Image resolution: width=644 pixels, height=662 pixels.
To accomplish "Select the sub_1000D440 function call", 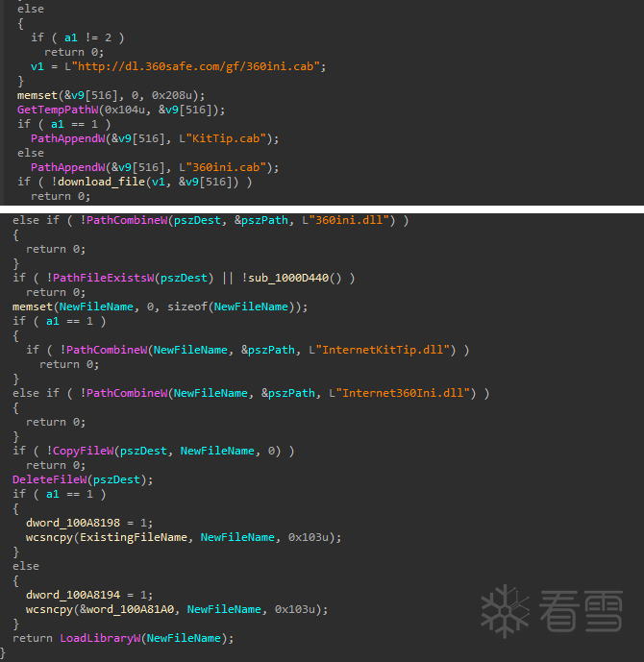I will coord(288,278).
